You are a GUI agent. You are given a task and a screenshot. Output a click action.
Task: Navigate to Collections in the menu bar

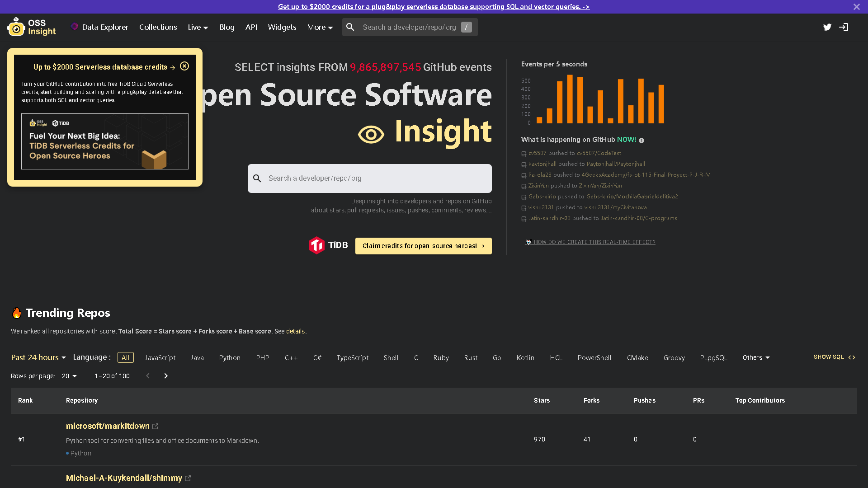tap(158, 27)
